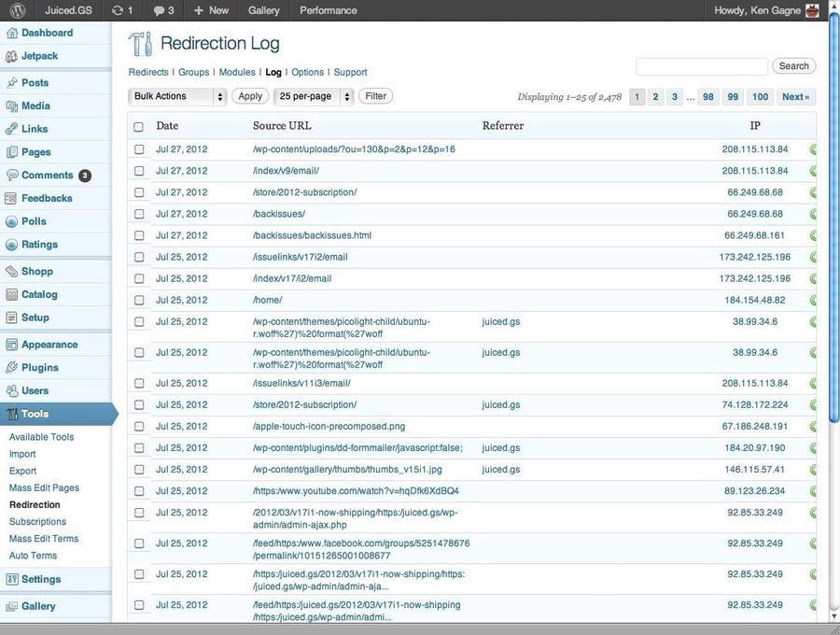840x635 pixels.
Task: Click the search input field
Action: pos(701,66)
